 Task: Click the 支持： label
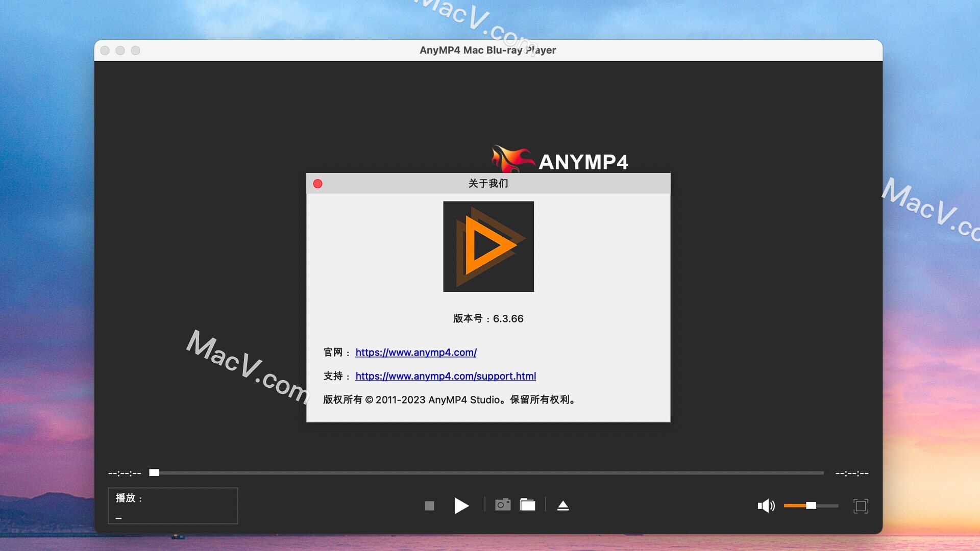(x=337, y=376)
